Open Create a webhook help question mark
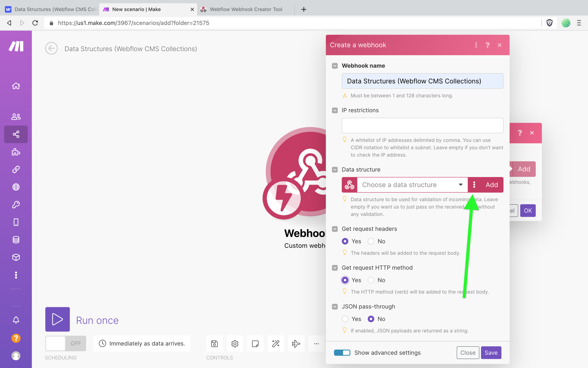This screenshot has width=588, height=368. click(488, 45)
